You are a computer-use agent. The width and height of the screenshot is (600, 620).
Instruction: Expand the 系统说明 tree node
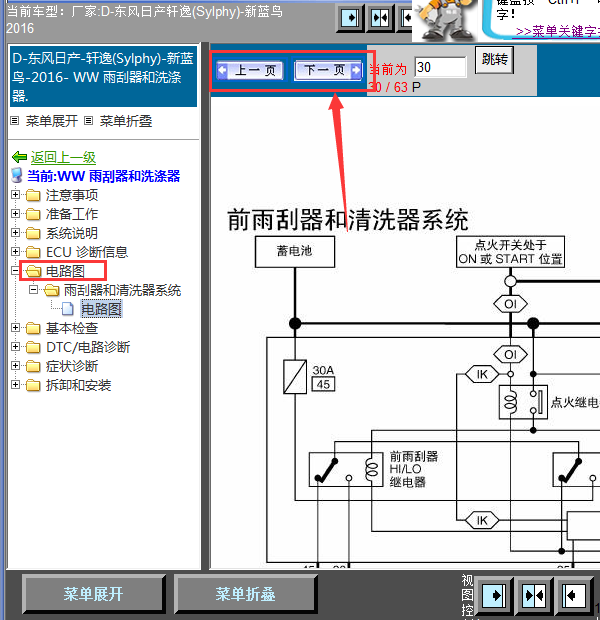[15, 232]
